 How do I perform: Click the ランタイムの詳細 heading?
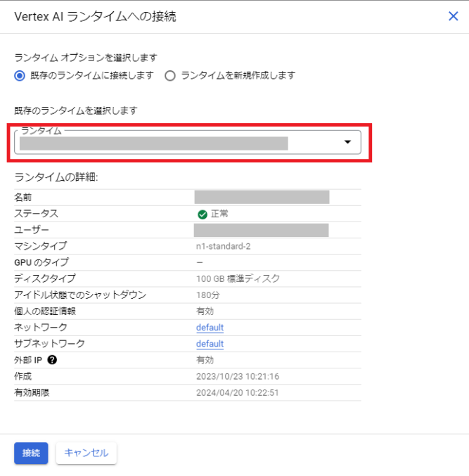click(56, 177)
